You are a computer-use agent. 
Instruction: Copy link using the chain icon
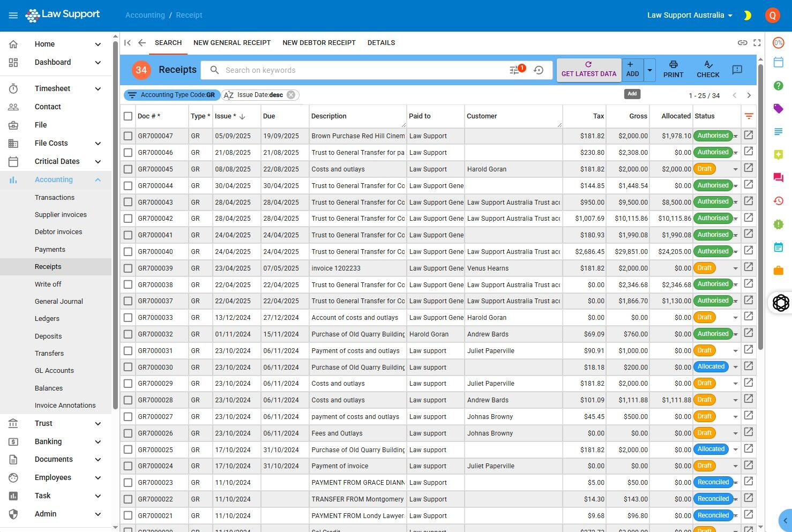tap(742, 43)
